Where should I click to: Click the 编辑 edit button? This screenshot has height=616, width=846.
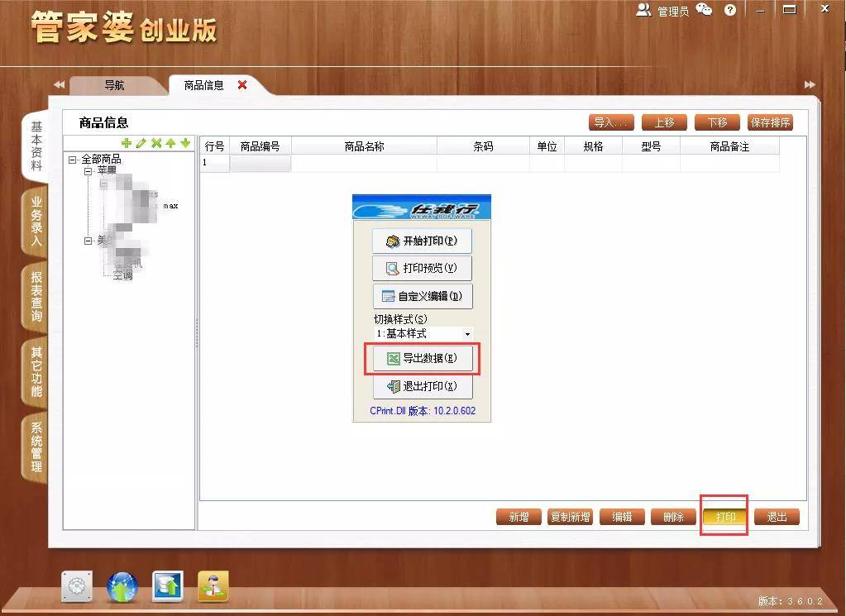coord(622,517)
